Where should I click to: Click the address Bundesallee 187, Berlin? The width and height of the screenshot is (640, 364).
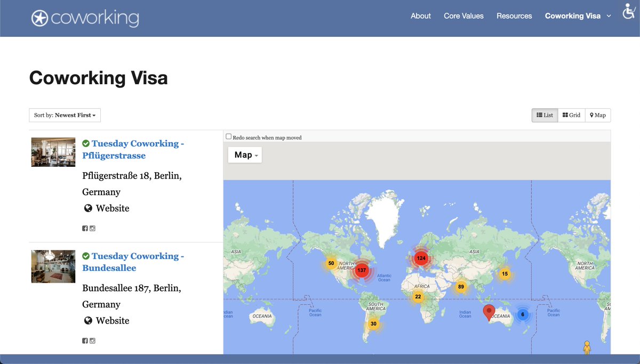click(132, 296)
